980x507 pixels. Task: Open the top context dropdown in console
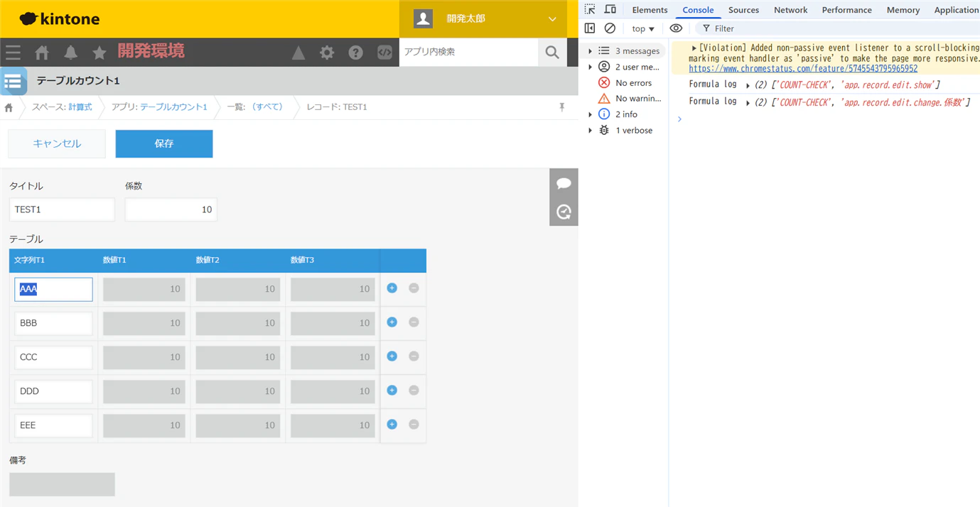(643, 28)
